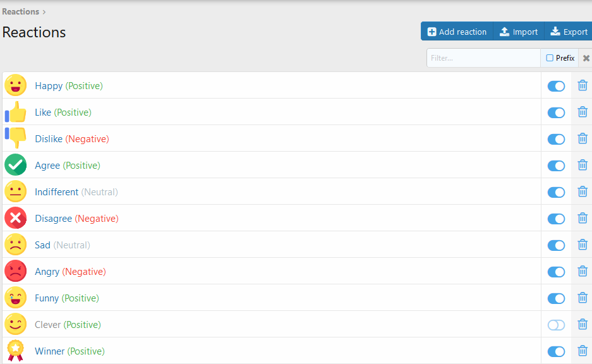Delete the Dislike reaction with trash icon

(583, 138)
